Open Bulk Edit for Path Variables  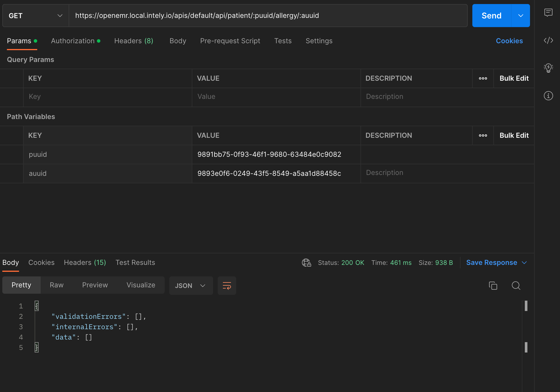point(514,135)
